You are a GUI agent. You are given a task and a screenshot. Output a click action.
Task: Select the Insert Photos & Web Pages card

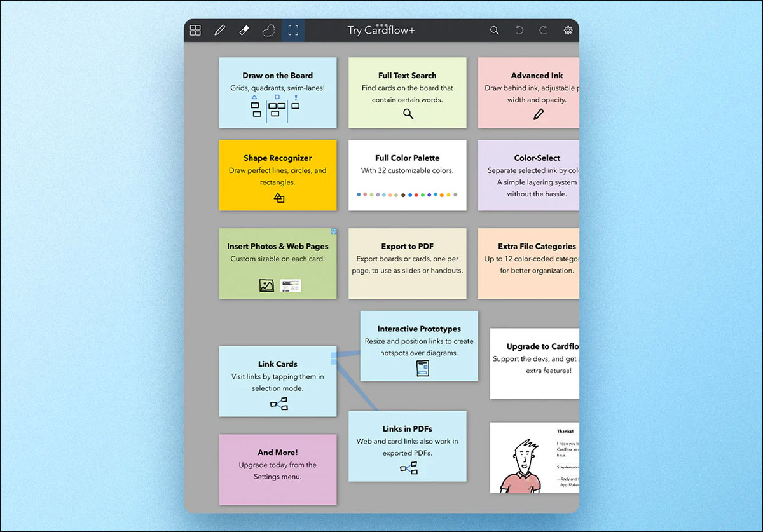278,264
